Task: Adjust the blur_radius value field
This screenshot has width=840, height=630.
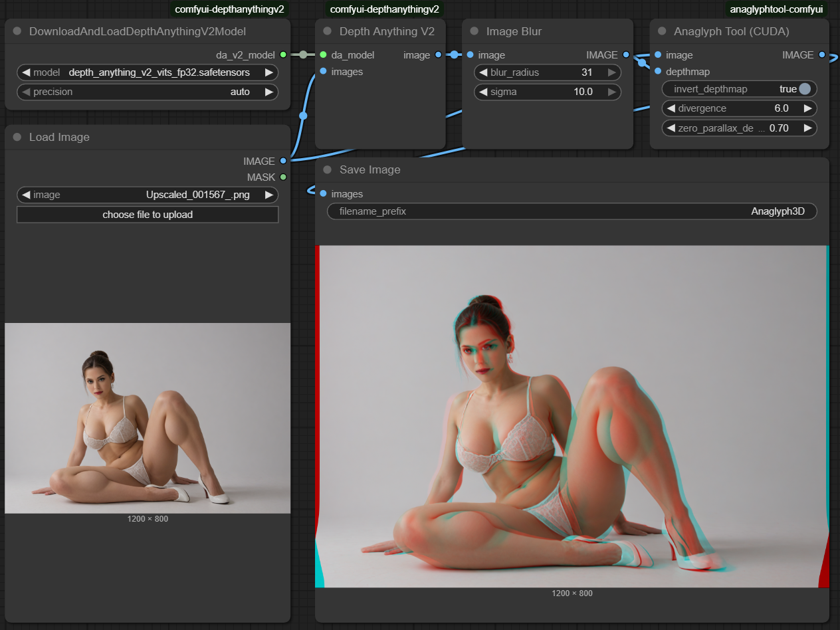Action: pos(547,72)
